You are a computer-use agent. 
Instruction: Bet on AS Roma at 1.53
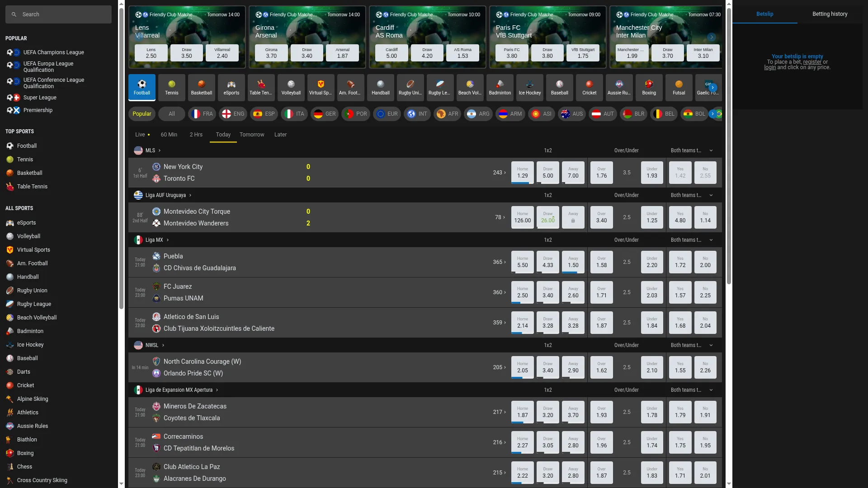(x=463, y=53)
